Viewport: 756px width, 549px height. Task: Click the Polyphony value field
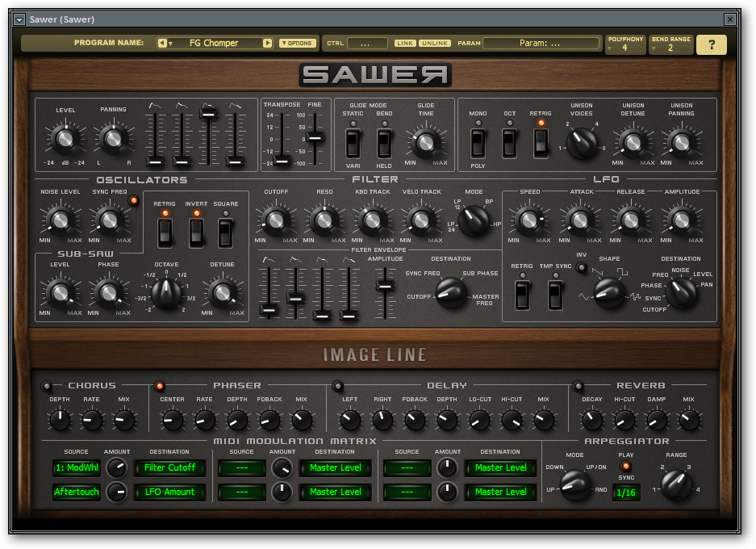(625, 48)
